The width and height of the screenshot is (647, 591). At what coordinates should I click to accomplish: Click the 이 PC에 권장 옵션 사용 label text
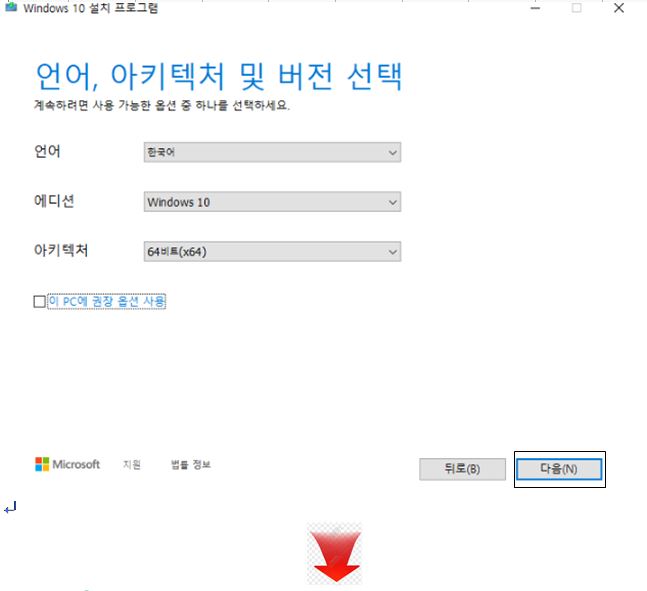pos(106,301)
